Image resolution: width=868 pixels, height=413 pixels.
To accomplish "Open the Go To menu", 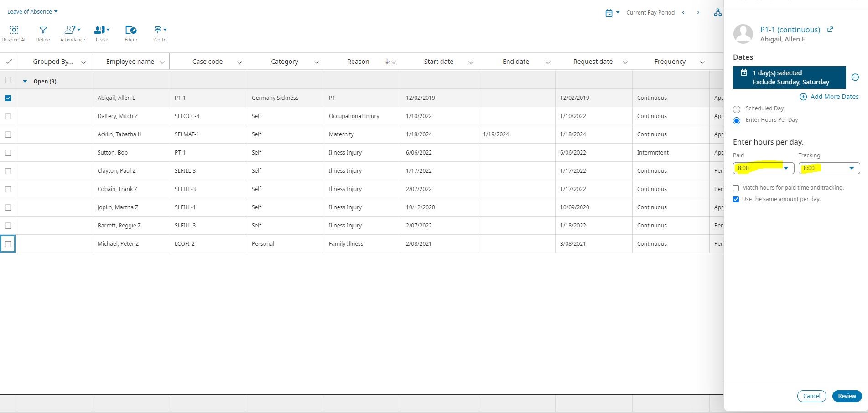I will coord(160,30).
